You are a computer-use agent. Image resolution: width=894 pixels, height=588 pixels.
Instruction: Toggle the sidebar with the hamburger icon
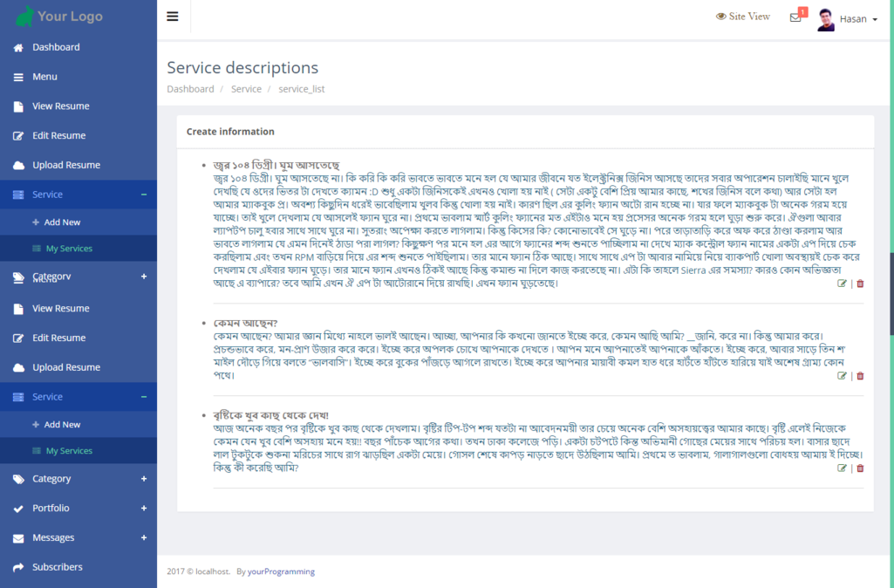173,17
